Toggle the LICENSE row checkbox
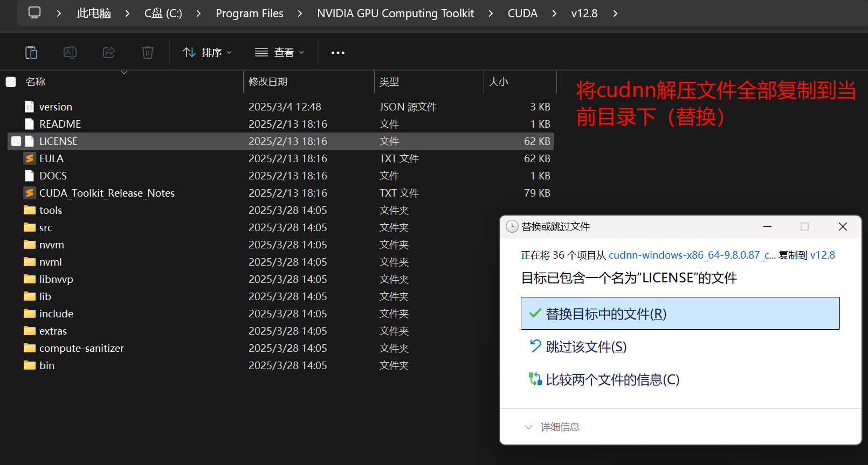Screen dimensions: 868x465 pyautogui.click(x=16, y=141)
